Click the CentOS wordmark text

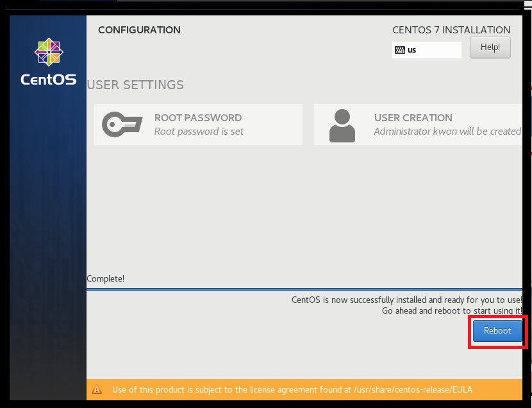click(x=49, y=80)
